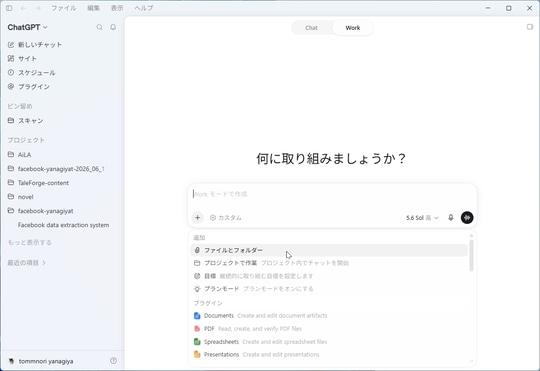Turn on プランモード in the add menu
This screenshot has width=540, height=371.
tap(329, 289)
